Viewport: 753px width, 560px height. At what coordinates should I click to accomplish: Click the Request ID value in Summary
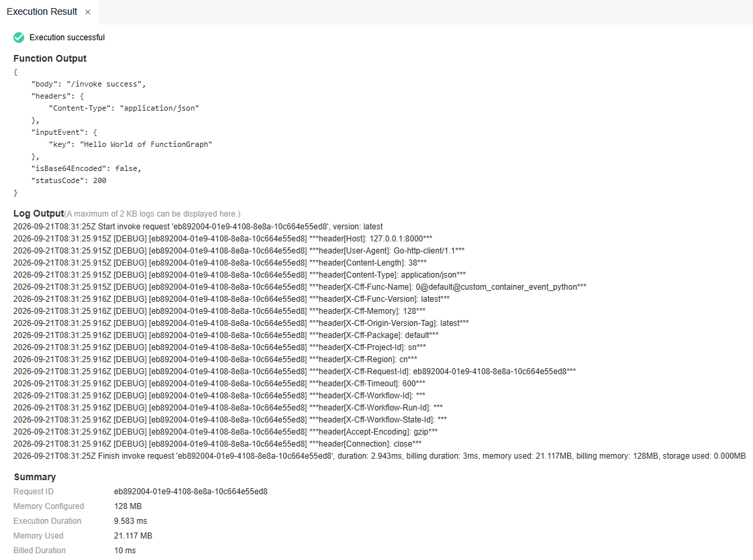click(191, 492)
